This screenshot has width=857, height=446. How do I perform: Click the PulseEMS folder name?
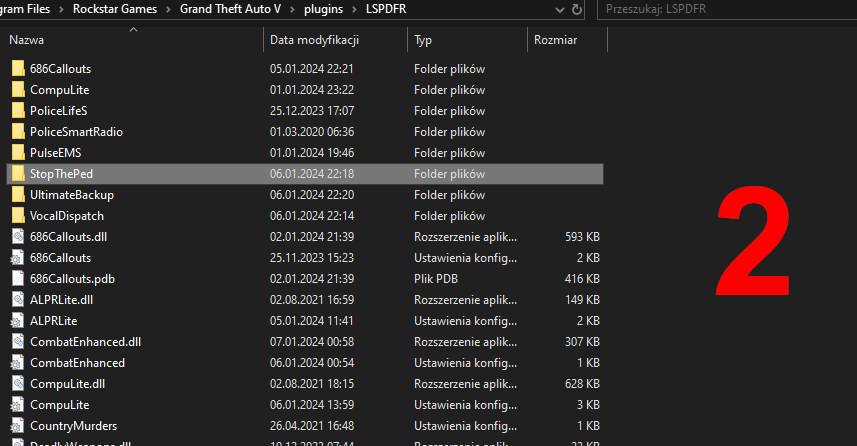pos(55,153)
